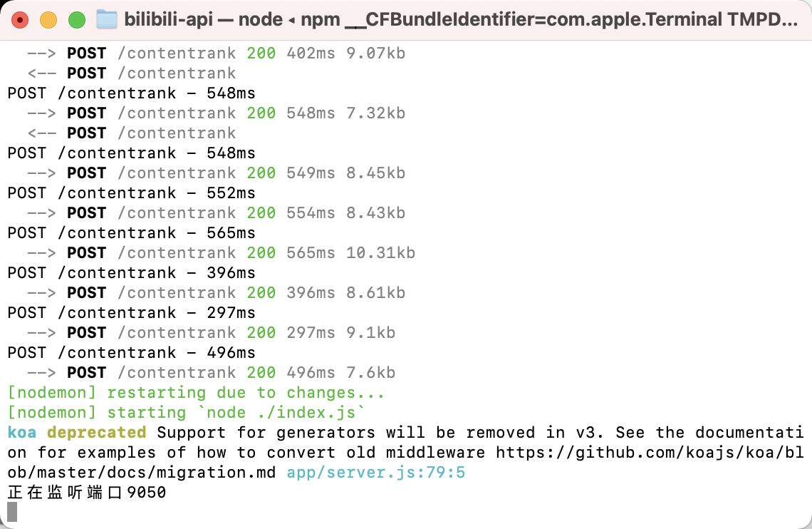Click the POST /contentrank - 396ms line
The image size is (812, 529).
tap(131, 272)
